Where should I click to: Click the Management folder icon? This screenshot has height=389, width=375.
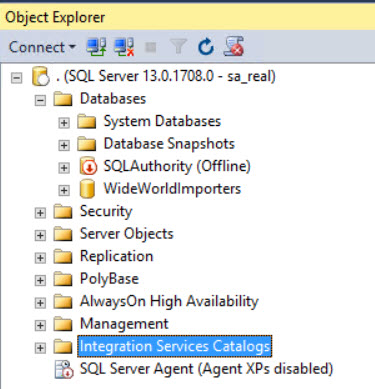coord(63,324)
